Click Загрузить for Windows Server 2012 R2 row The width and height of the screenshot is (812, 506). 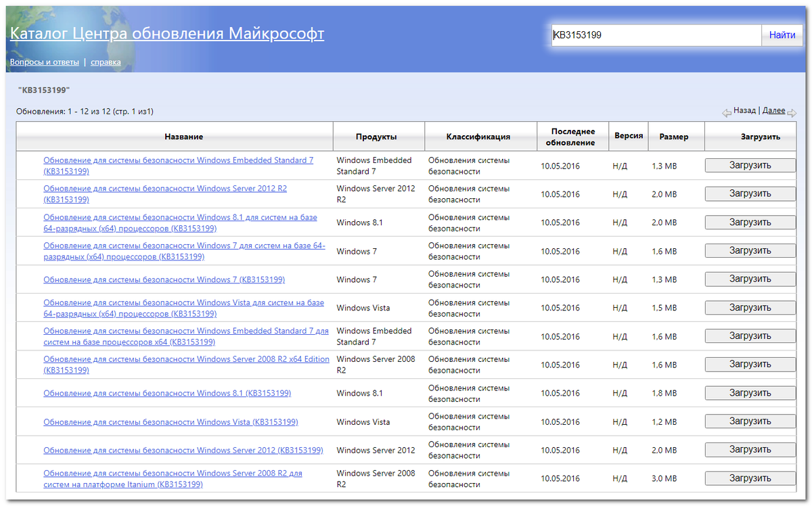pos(750,193)
